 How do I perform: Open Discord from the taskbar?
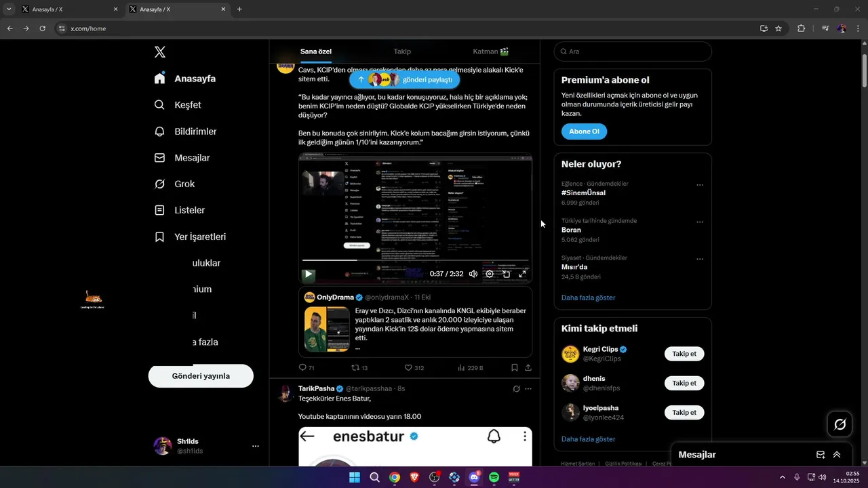pos(474,477)
